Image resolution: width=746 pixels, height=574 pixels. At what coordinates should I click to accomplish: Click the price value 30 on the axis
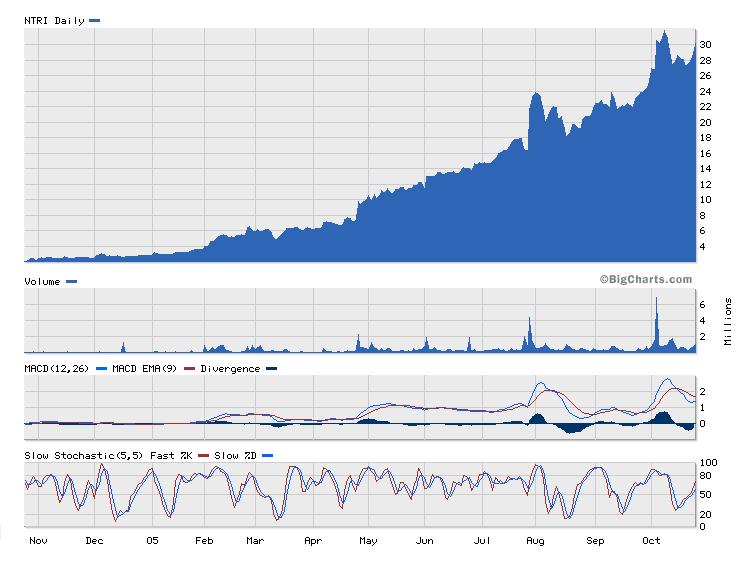[x=705, y=45]
